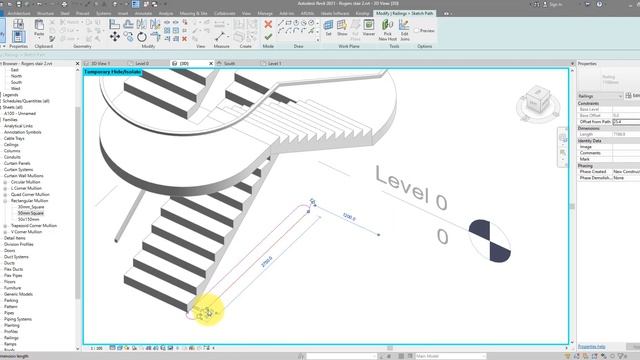Click the Delete red X in Modify panel

(x=184, y=39)
